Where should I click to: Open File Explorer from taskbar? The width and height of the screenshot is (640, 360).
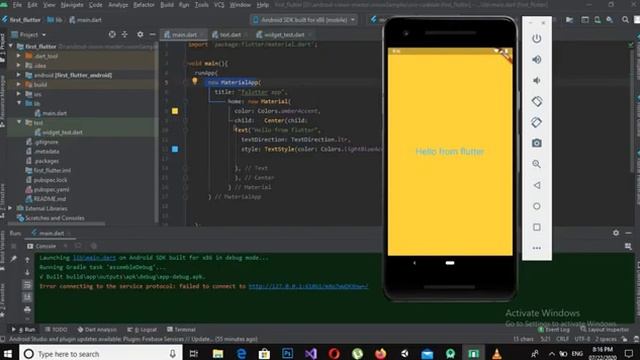[218, 353]
